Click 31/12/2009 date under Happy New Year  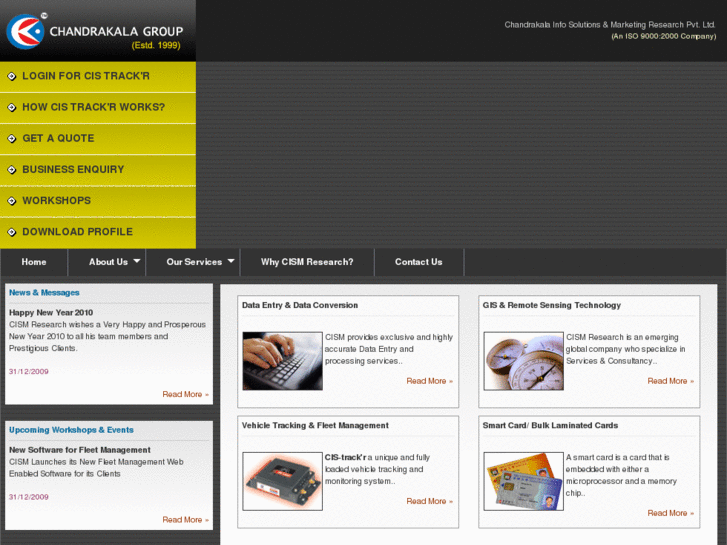(29, 372)
